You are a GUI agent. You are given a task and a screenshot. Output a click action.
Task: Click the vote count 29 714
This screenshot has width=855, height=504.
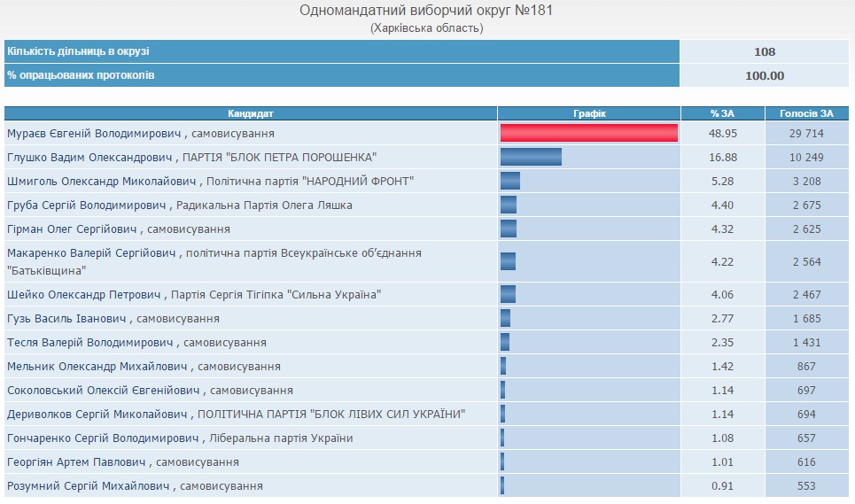[806, 133]
